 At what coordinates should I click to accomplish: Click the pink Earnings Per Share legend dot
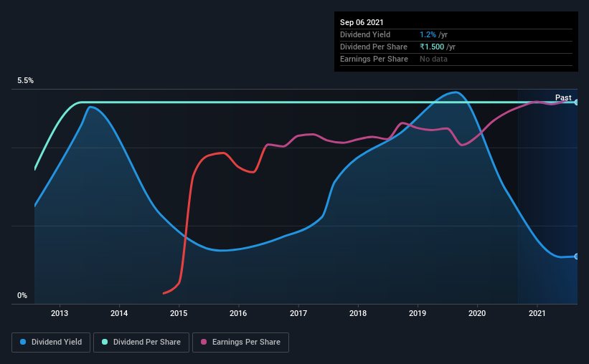coord(204,342)
